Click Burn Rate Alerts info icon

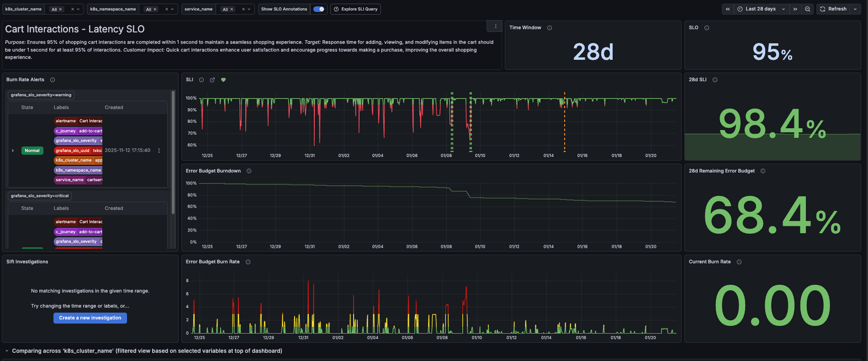coord(53,80)
